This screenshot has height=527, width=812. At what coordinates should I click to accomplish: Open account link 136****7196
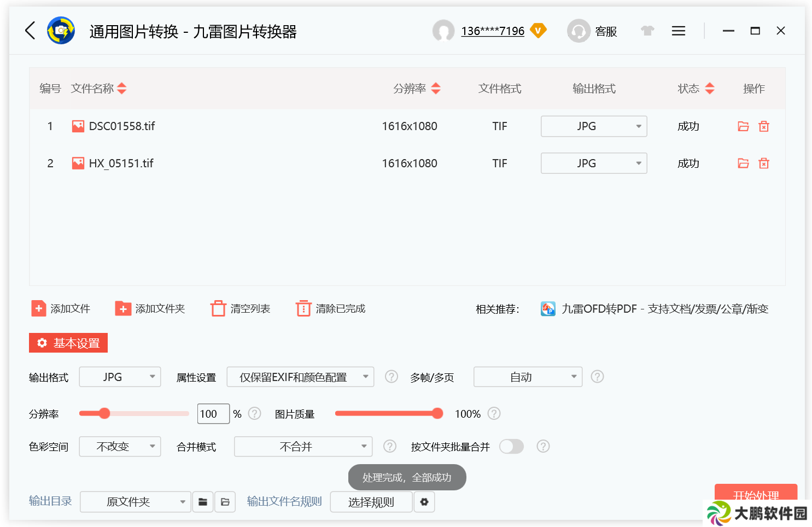(493, 31)
